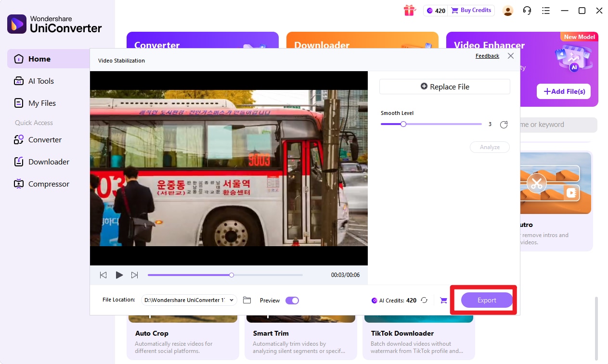
Task: Click the Buy Credits button
Action: tap(471, 10)
